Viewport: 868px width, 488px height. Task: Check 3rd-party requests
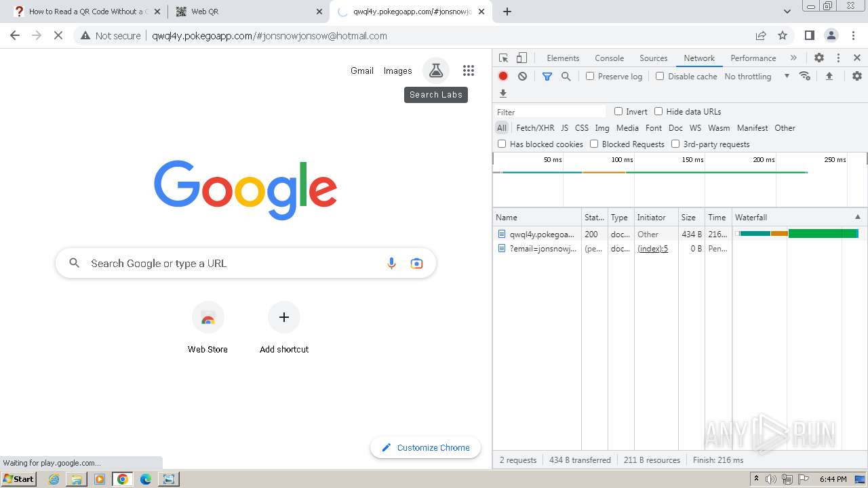click(x=675, y=144)
